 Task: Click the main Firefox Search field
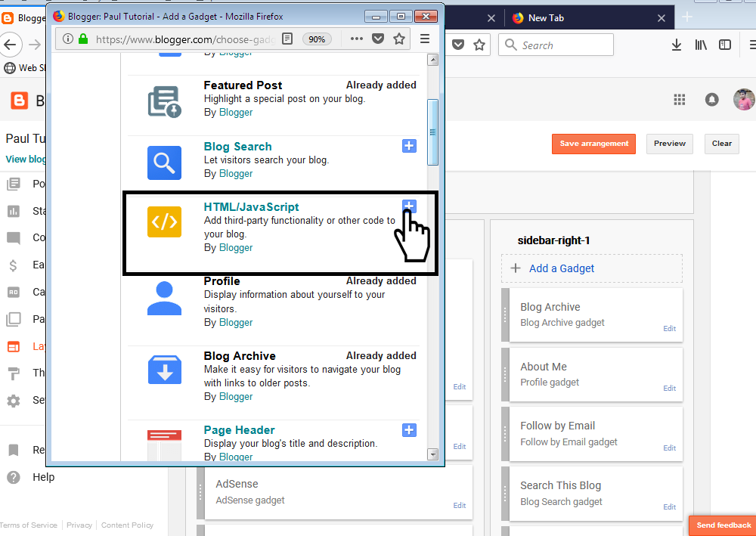pyautogui.click(x=556, y=45)
